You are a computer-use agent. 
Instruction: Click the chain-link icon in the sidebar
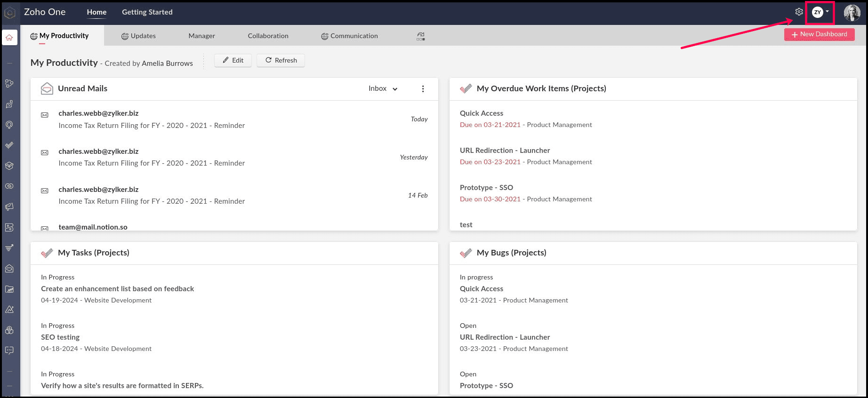click(x=9, y=186)
